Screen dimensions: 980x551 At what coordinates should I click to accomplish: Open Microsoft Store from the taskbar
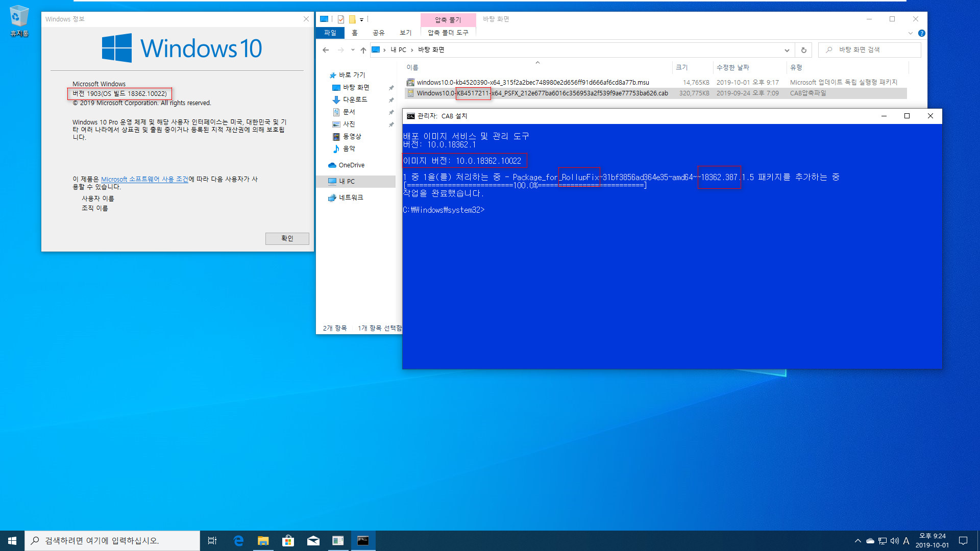point(288,541)
